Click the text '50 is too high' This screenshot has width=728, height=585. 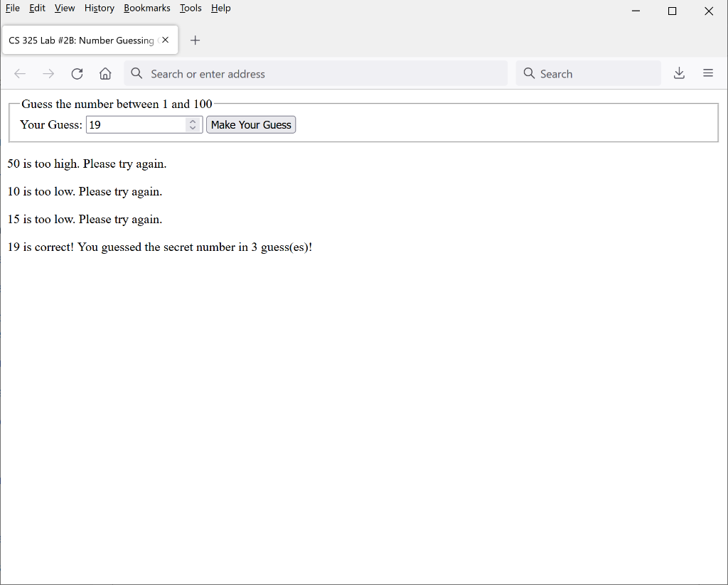[x=43, y=164]
